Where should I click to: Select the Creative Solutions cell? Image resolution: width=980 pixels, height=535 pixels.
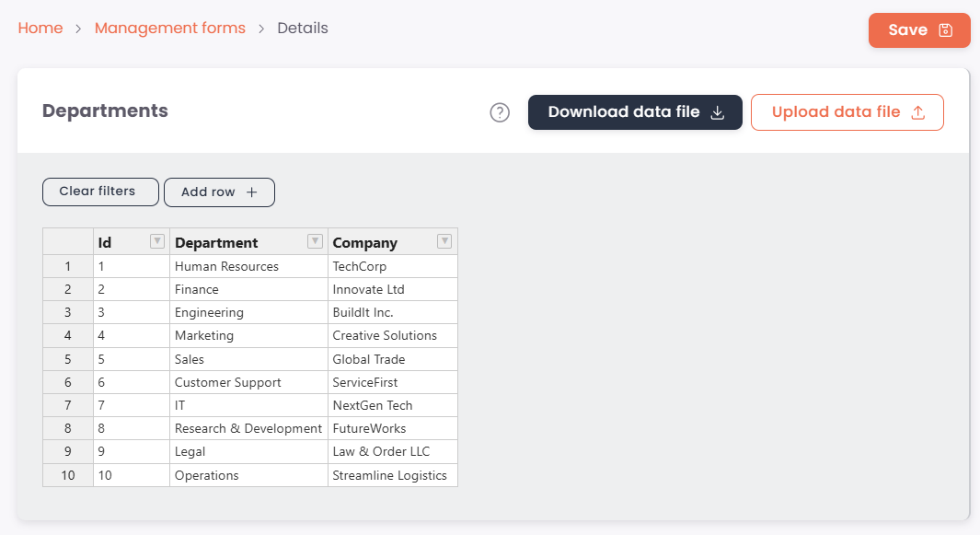(x=393, y=335)
